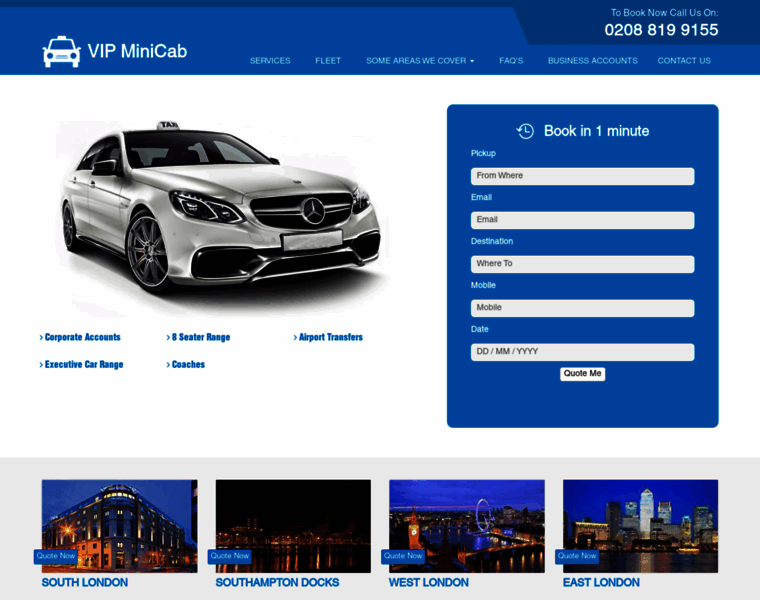760x600 pixels.
Task: Click Quote Now on South London image
Action: coord(56,556)
